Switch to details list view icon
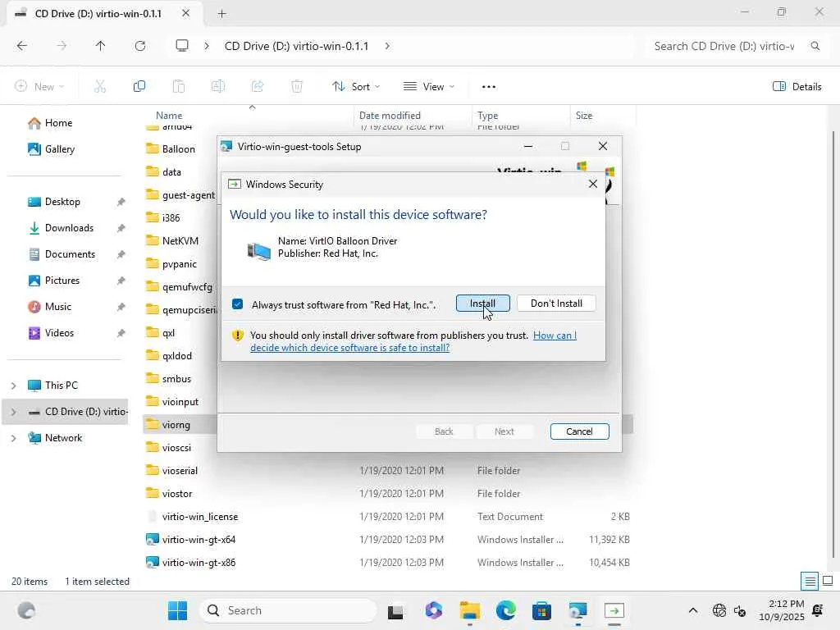 (810, 582)
